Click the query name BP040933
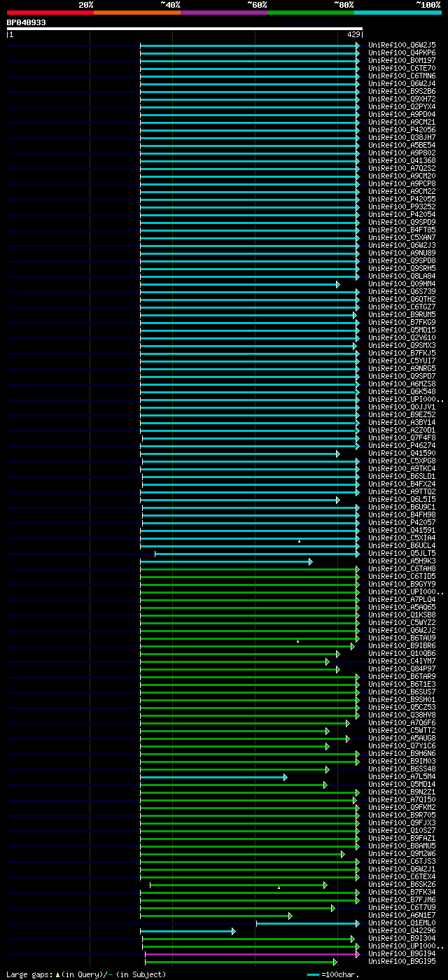The height and width of the screenshot is (980, 448). (x=27, y=22)
